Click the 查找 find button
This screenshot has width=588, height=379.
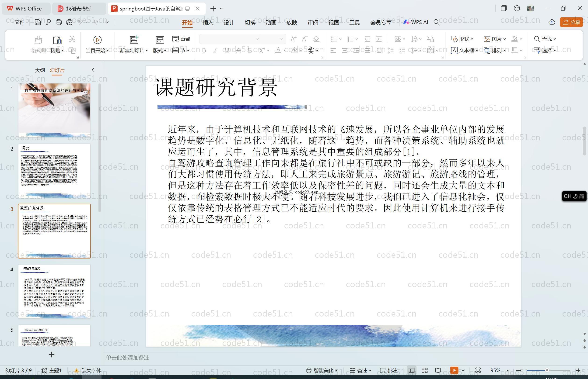click(545, 39)
